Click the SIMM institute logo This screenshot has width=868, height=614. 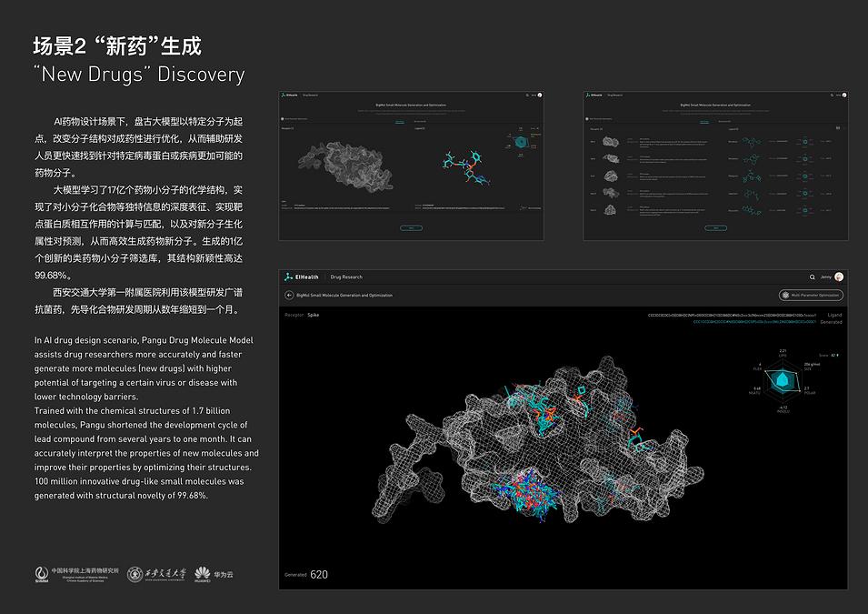click(x=42, y=575)
